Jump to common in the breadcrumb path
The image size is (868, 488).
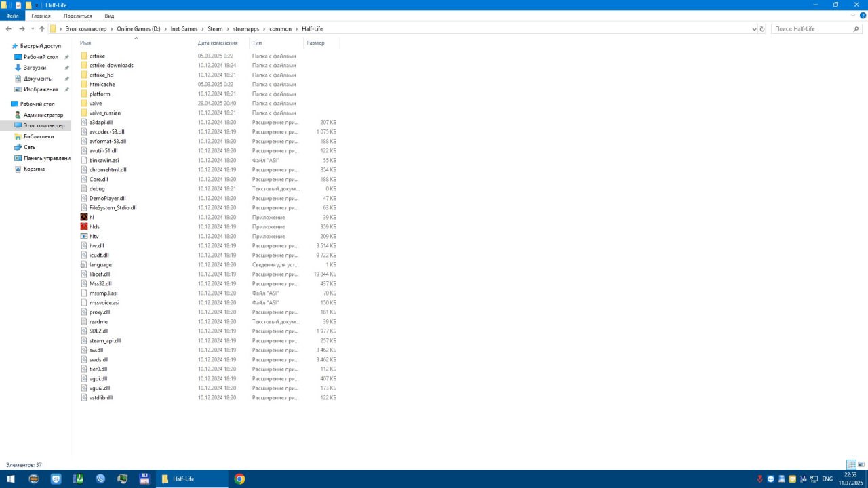tap(280, 29)
